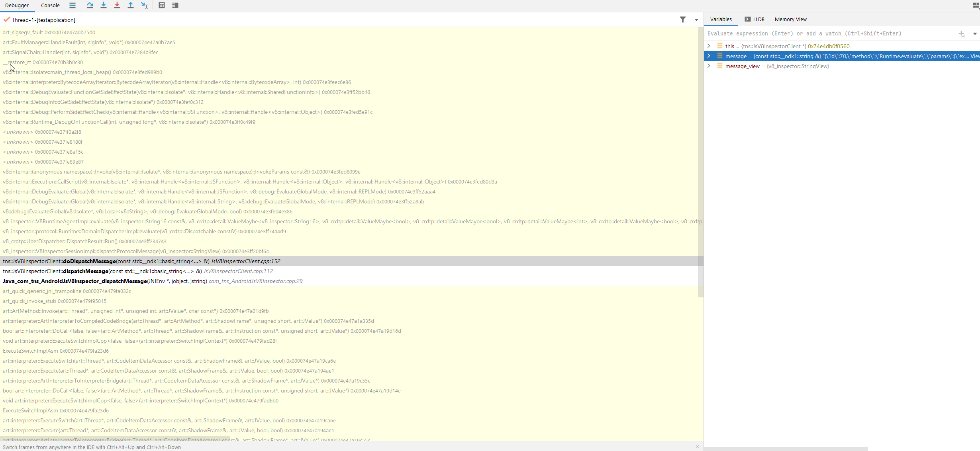Click the frames filter funnel icon
This screenshot has width=980, height=451.
[x=683, y=20]
